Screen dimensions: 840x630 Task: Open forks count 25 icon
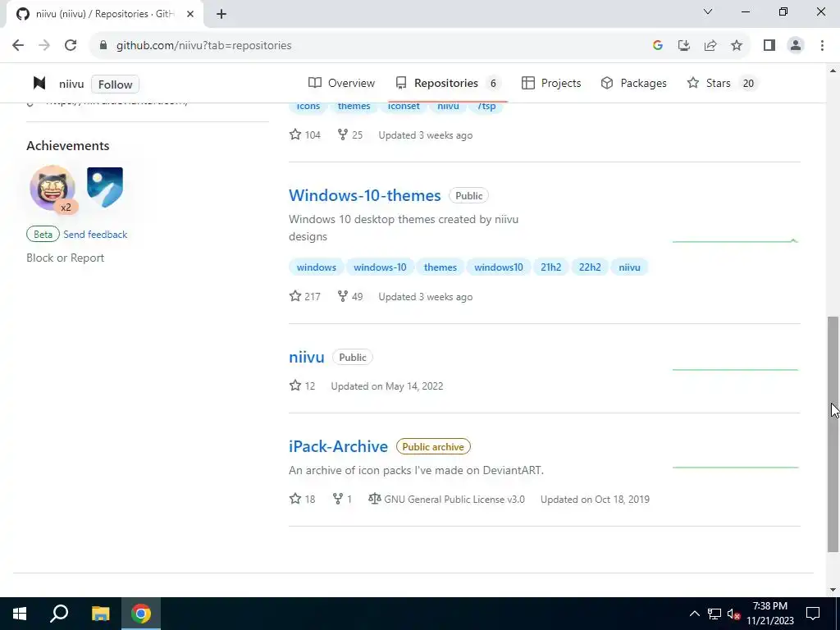349,135
